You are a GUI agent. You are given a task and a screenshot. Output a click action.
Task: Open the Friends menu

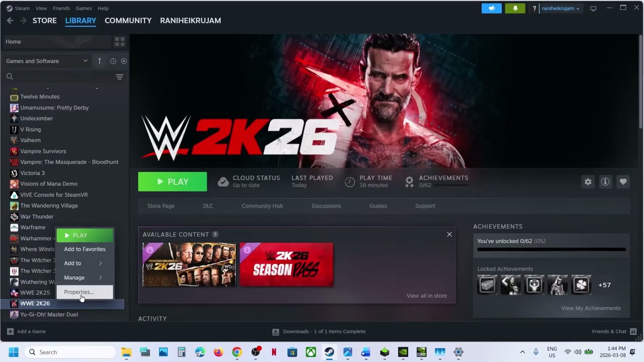click(x=61, y=8)
